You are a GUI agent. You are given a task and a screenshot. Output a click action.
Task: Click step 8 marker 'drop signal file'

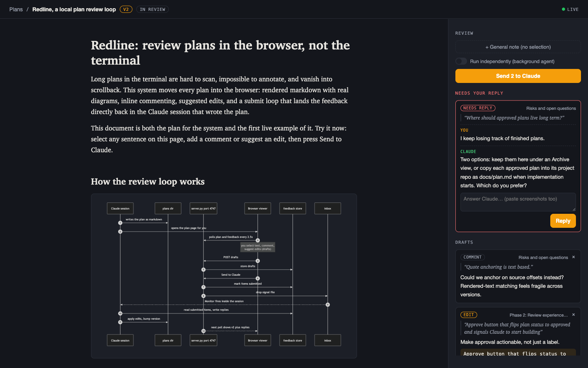pos(203,296)
